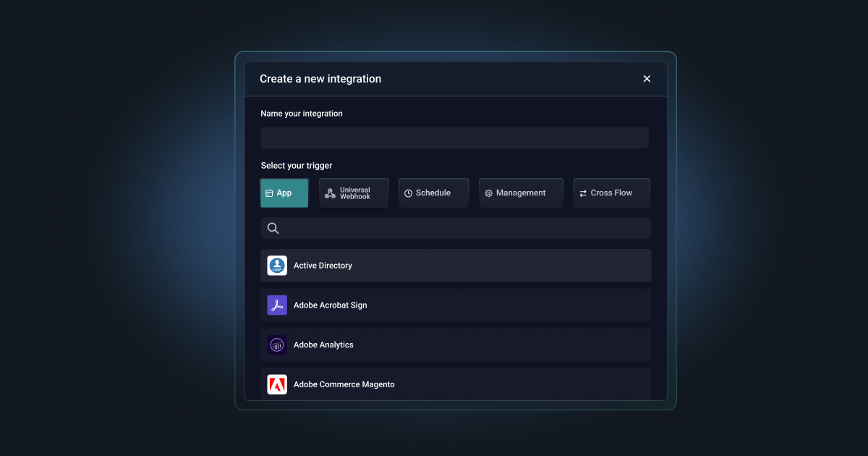
Task: Click the magnifying glass search icon
Action: point(273,228)
